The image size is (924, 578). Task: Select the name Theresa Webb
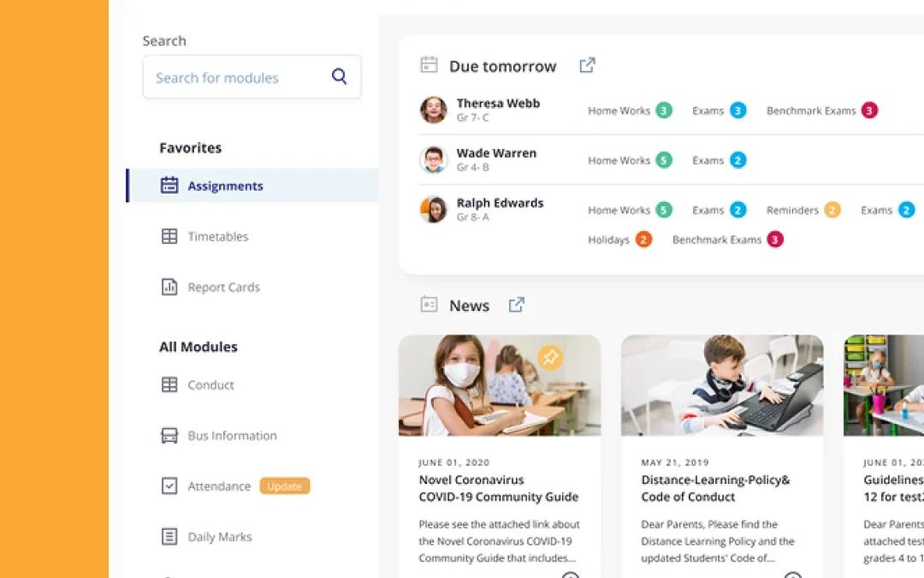click(498, 104)
